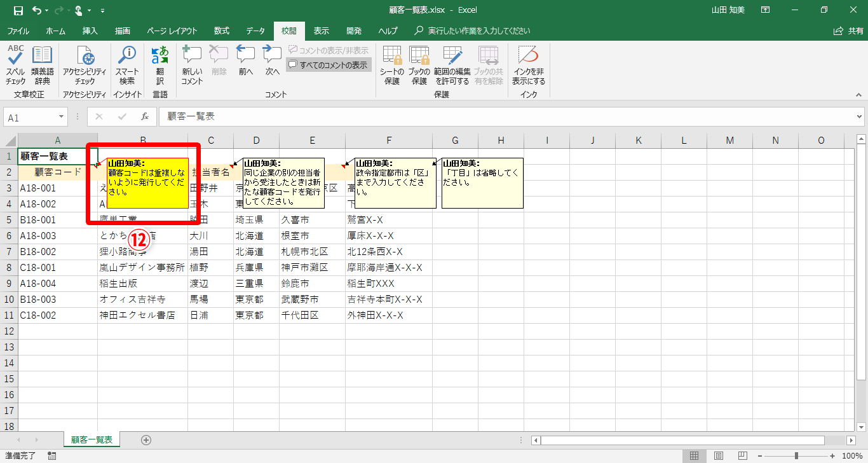868x463 pixels.
Task: Click horizontal scrollbar right arrow
Action: point(851,440)
